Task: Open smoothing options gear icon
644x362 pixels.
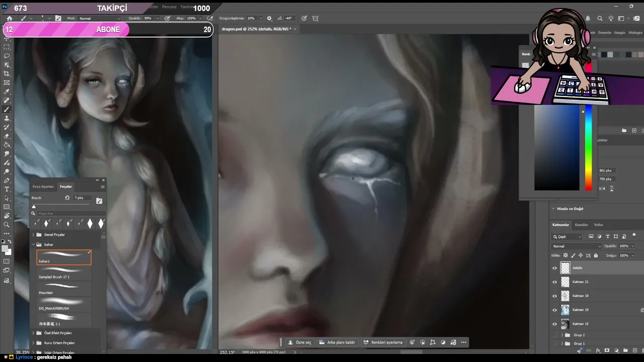Action: click(x=269, y=19)
